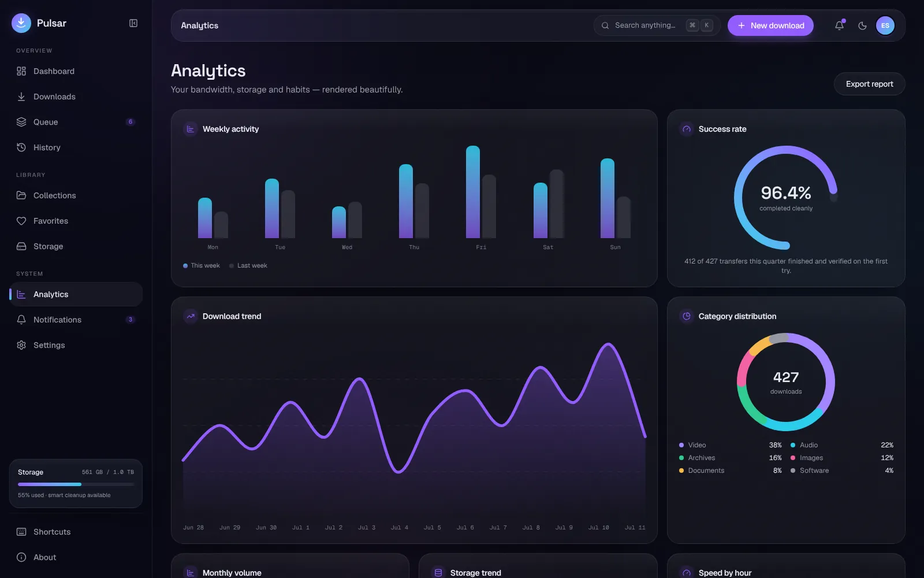Focus the Search anything field
The width and height of the screenshot is (924, 578).
pos(657,25)
